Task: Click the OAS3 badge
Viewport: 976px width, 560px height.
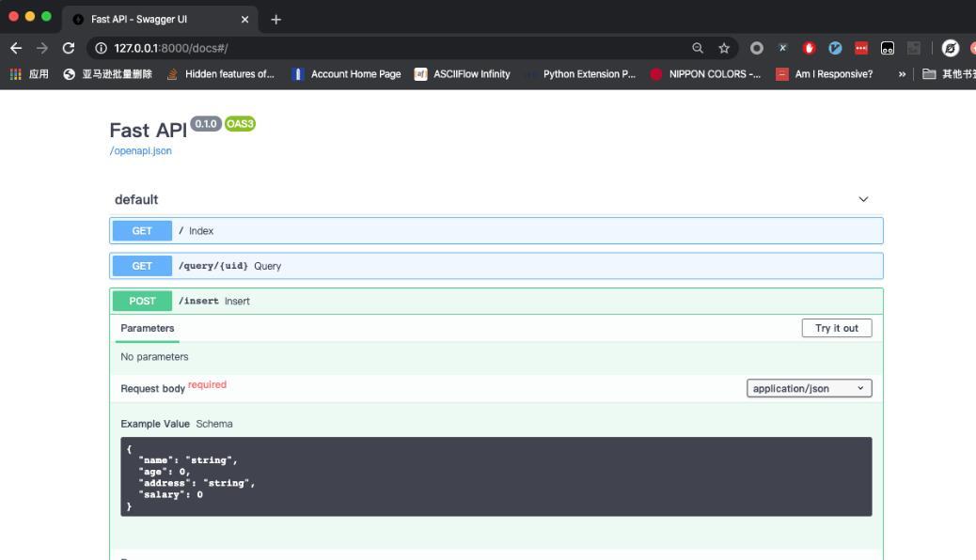Action: click(x=241, y=124)
